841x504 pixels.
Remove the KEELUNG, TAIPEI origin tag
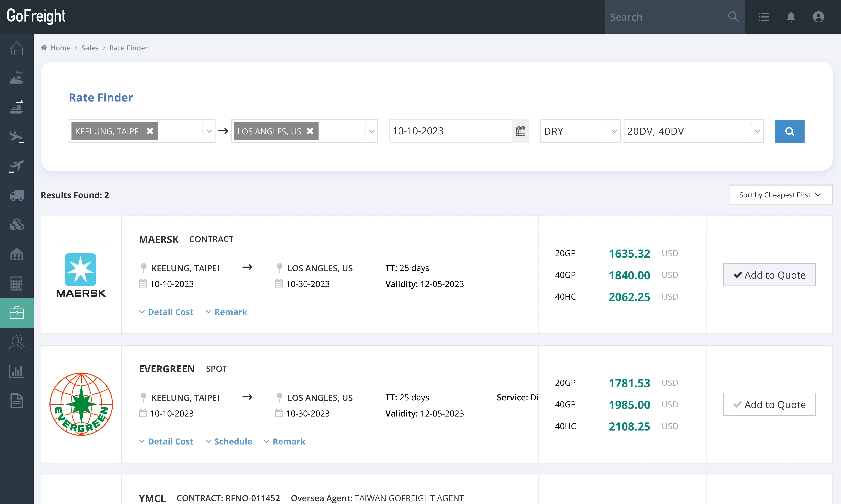click(x=150, y=131)
